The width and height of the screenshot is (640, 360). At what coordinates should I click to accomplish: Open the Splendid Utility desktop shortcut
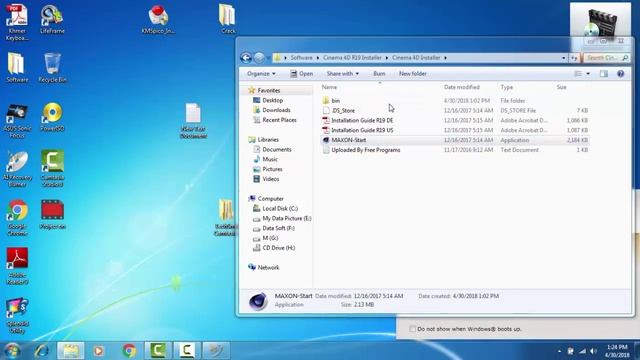[x=17, y=315]
